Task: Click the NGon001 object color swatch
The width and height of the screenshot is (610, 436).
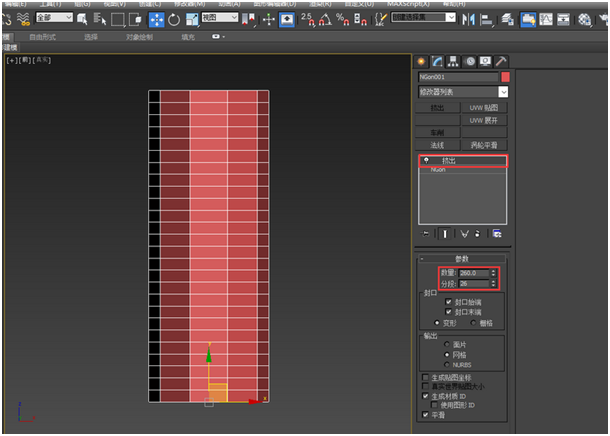Action: coord(505,77)
